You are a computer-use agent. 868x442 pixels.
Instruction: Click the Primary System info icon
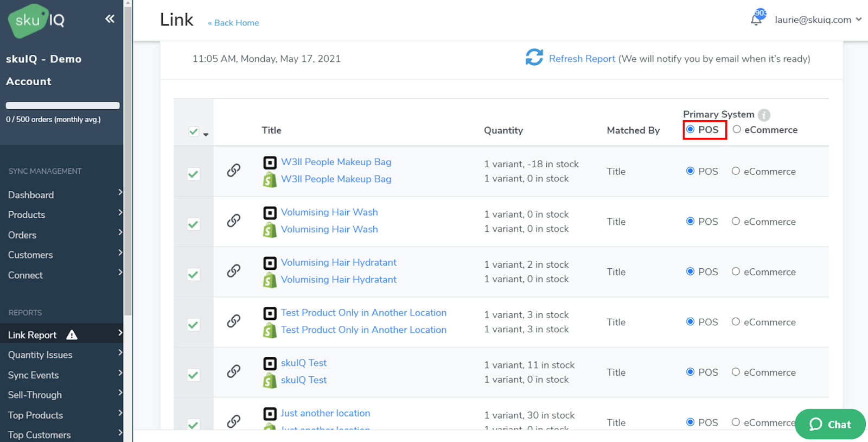pyautogui.click(x=764, y=115)
